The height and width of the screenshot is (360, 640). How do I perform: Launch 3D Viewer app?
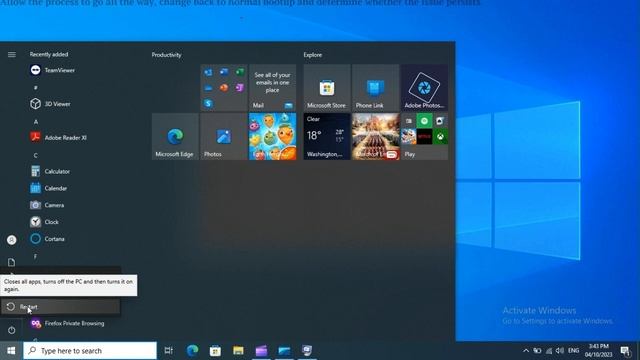[x=50, y=104]
